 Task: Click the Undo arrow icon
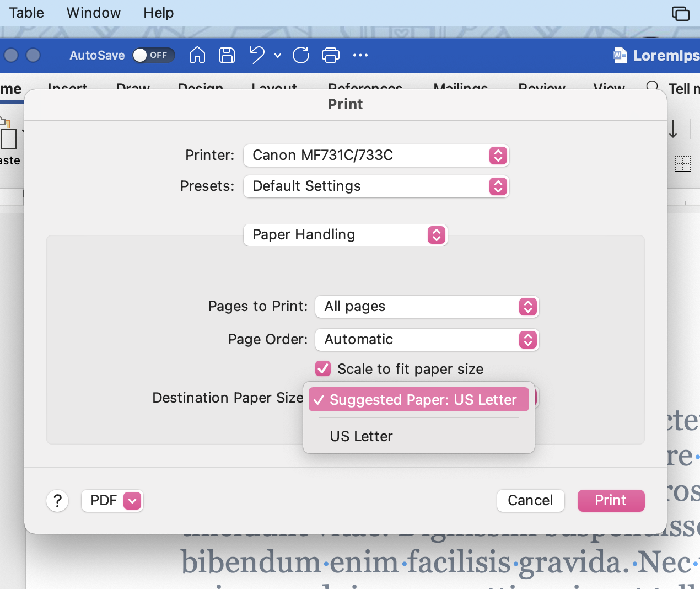click(257, 55)
